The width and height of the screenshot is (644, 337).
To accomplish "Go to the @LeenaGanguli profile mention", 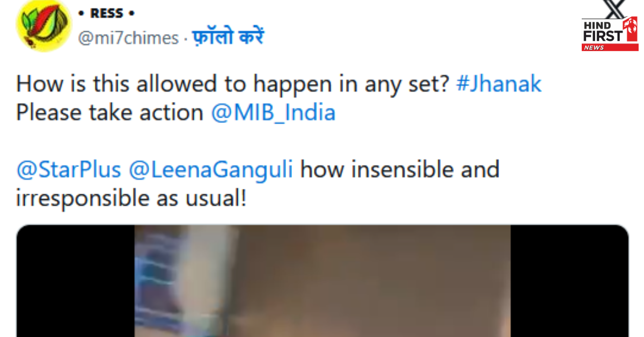I will [x=211, y=170].
